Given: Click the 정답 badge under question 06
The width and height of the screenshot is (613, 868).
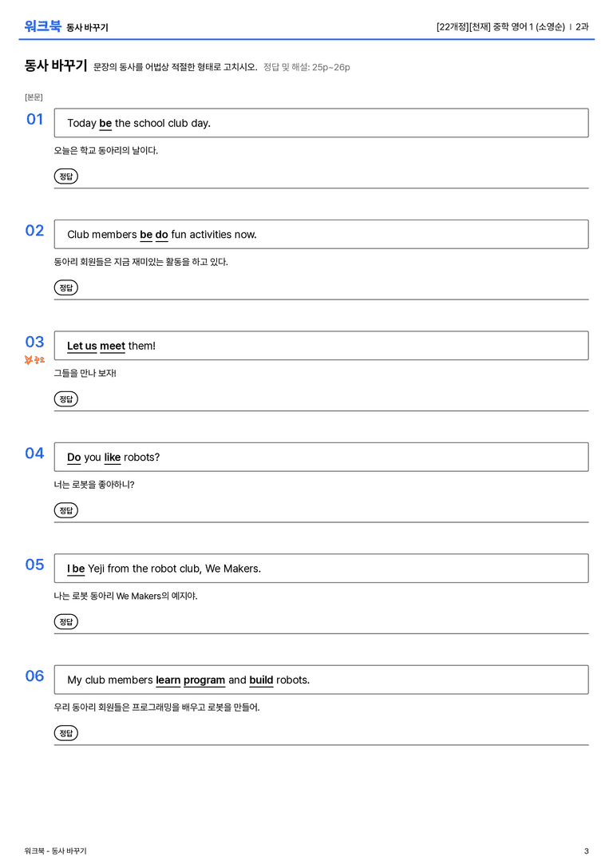Looking at the screenshot, I should (x=65, y=733).
